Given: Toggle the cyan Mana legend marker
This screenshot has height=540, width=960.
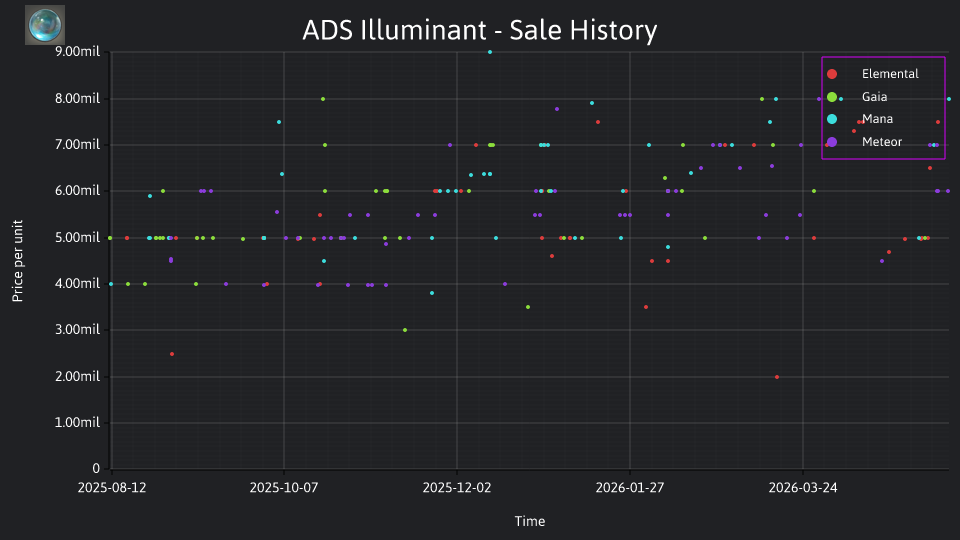Looking at the screenshot, I should 831,119.
